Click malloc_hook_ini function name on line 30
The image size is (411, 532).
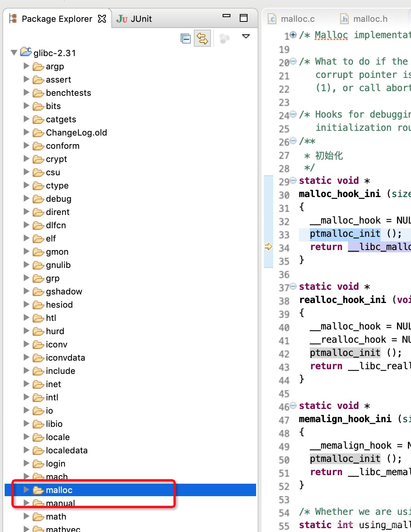tap(340, 194)
